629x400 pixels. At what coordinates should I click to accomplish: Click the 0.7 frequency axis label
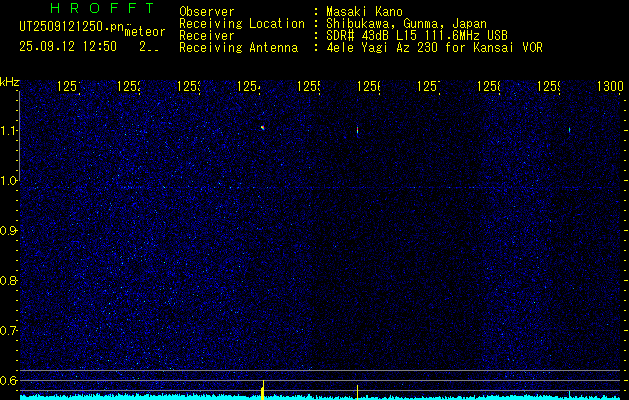point(9,331)
